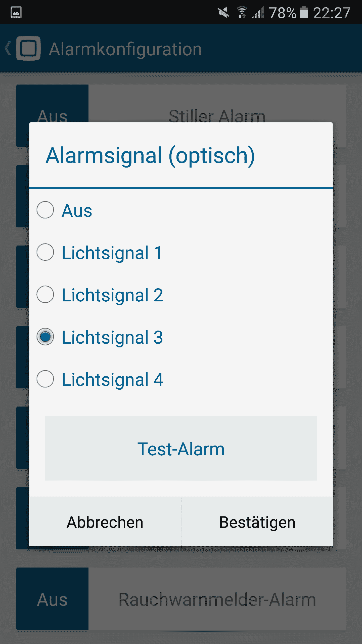
Task: Tap the Alarmkonfiguration app logo icon
Action: (x=28, y=48)
